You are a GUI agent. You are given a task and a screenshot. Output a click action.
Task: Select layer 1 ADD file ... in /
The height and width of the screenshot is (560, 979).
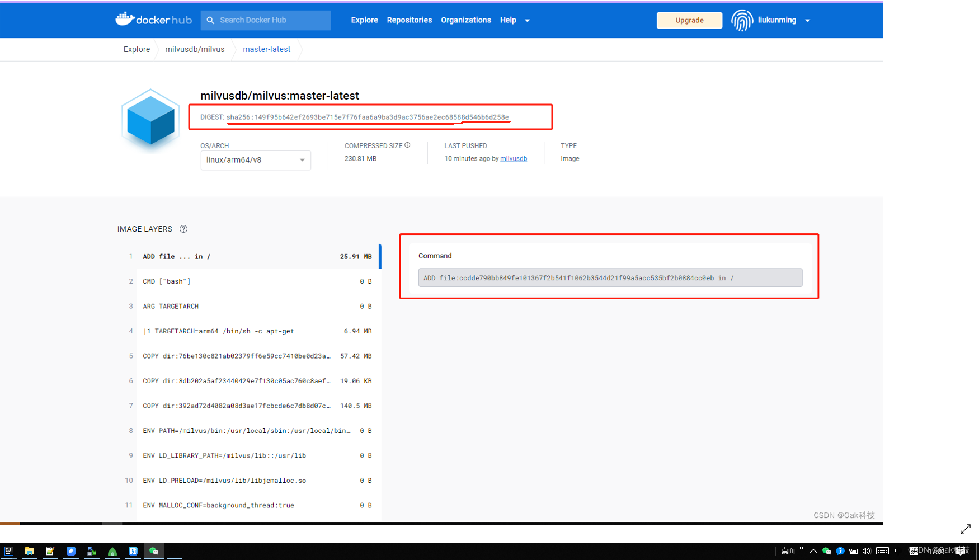[249, 257]
